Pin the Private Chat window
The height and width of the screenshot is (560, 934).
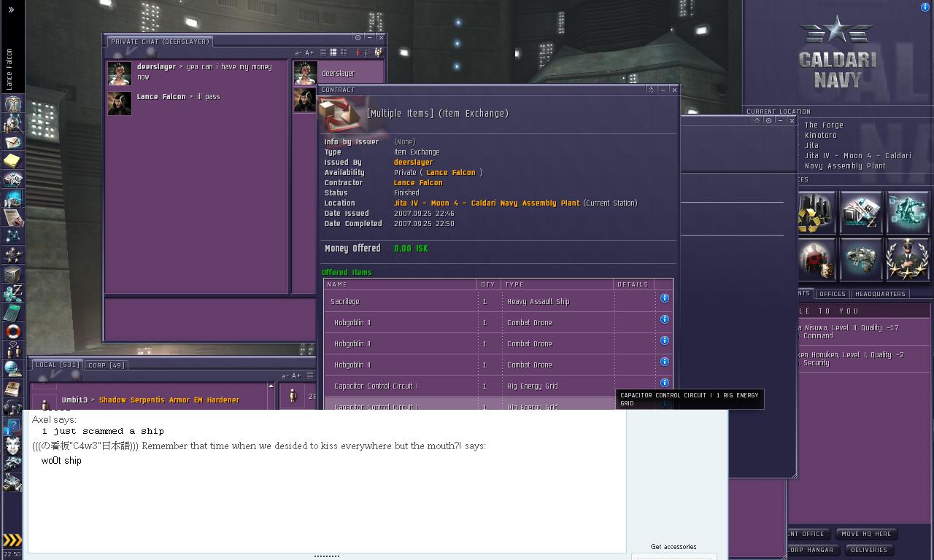358,37
